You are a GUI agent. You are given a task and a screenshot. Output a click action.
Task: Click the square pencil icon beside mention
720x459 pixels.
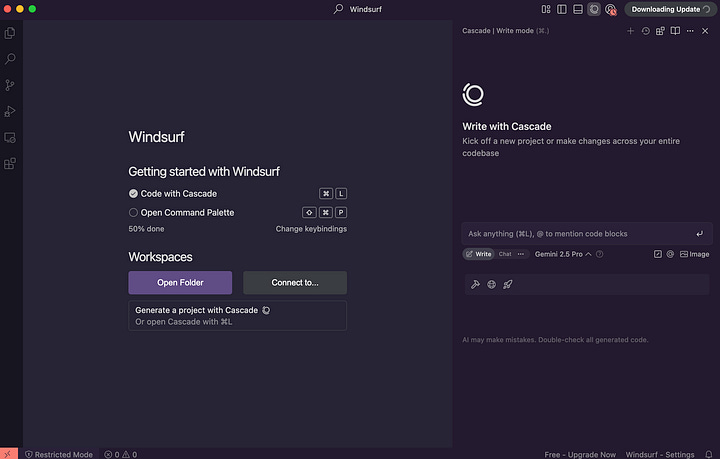(658, 254)
